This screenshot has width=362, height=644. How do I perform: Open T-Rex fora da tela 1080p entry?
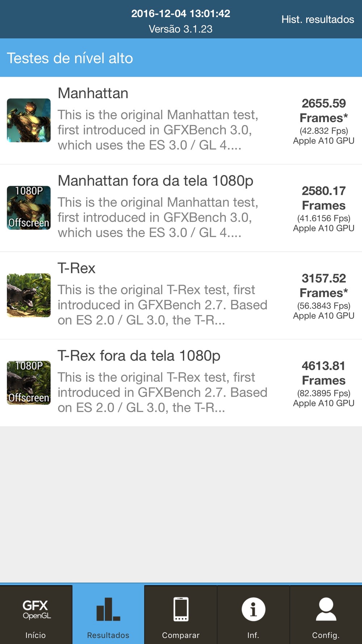[139, 356]
